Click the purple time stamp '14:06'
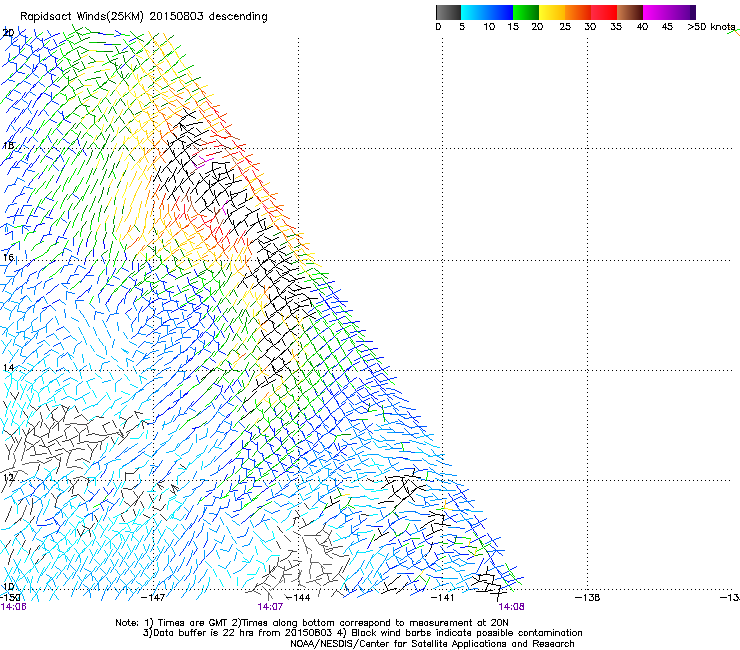 [13, 607]
